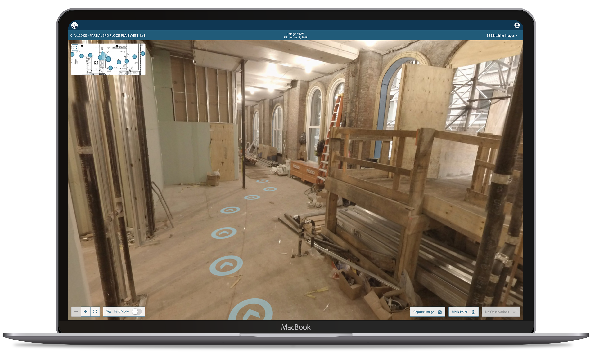Select minimap dot above the 24" DW label
Screen dimensions: 599x364
coord(90,55)
